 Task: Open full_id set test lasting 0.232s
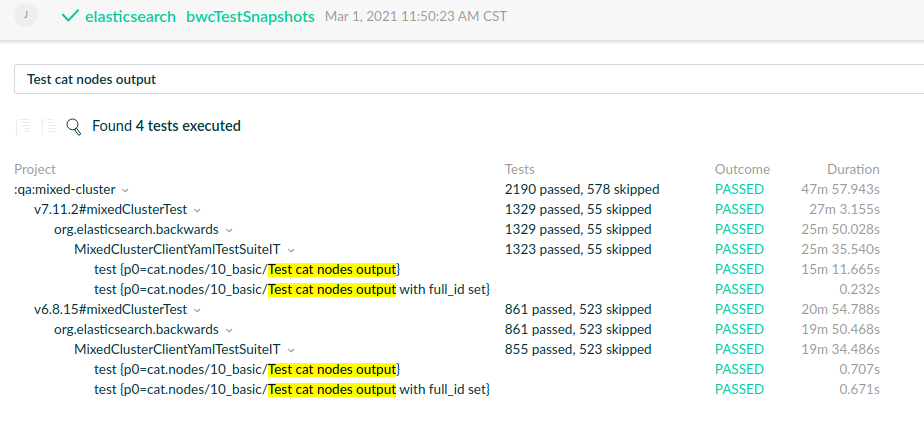(292, 290)
